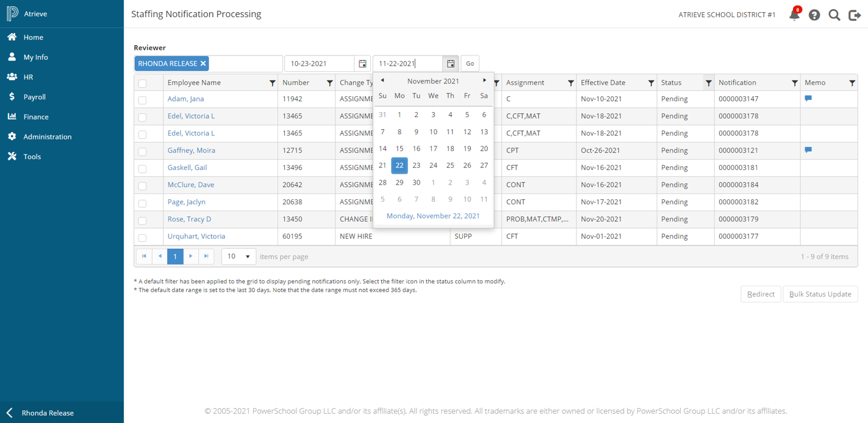Filter the Employee Name column
Viewport: 868px width, 423px height.
pos(272,83)
